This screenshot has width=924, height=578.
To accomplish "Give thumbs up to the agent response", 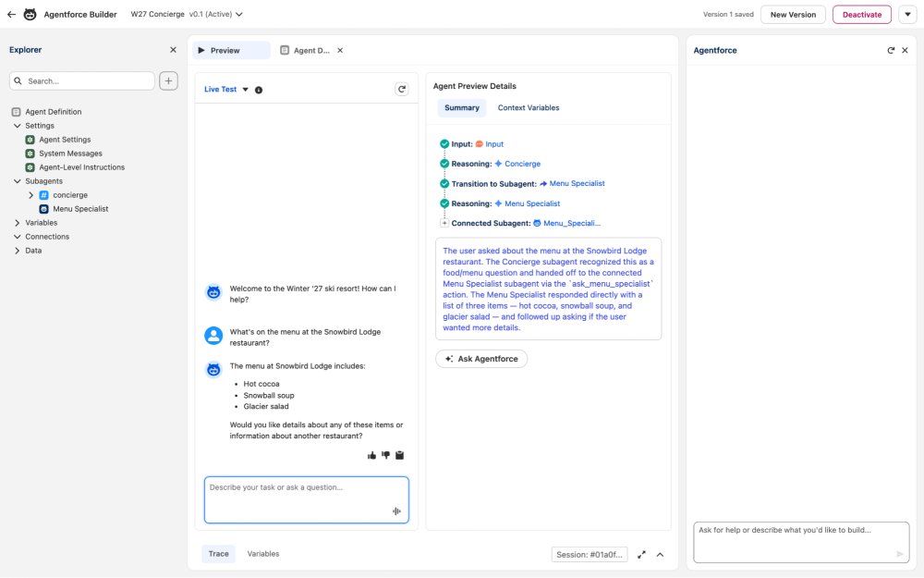I will (x=371, y=455).
